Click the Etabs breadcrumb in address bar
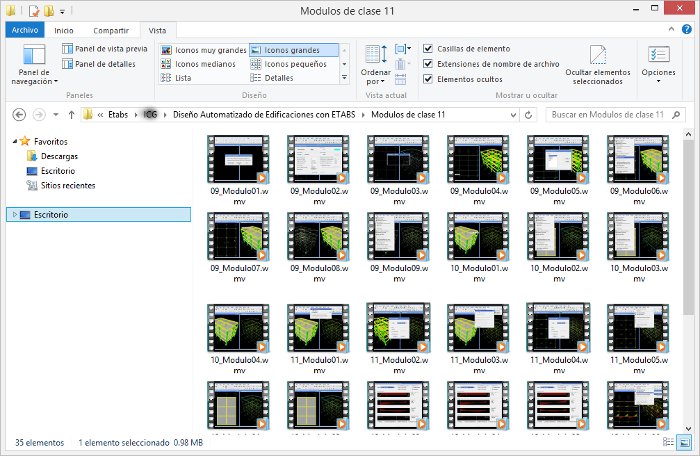 118,115
